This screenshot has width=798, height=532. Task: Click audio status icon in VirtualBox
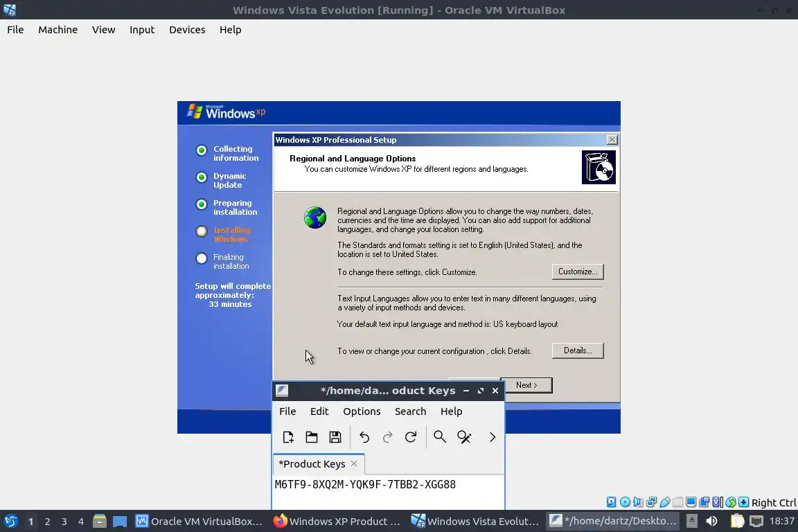click(x=638, y=502)
